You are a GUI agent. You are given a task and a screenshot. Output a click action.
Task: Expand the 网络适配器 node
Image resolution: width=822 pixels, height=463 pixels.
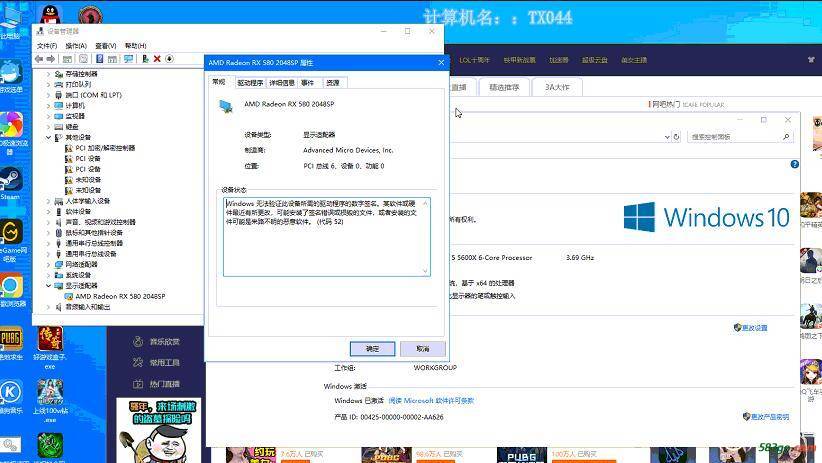48,264
